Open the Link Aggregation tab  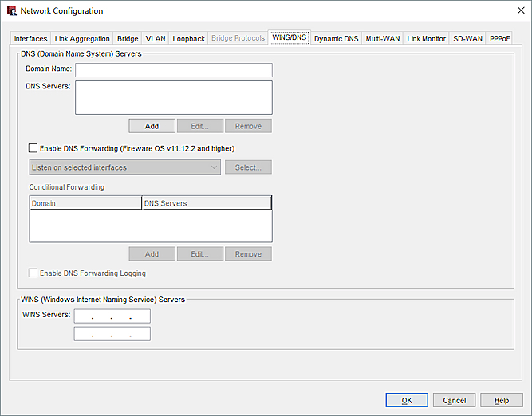pos(82,39)
